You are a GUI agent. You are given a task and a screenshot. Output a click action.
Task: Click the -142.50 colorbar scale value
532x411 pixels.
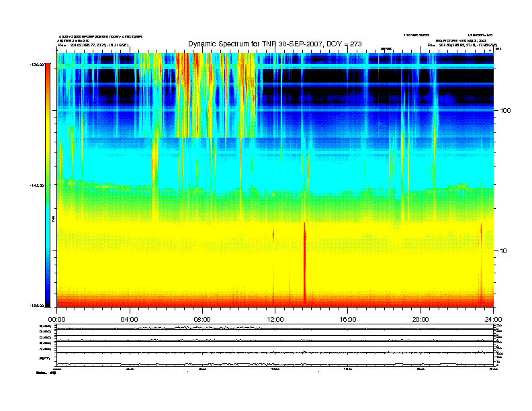(38, 185)
